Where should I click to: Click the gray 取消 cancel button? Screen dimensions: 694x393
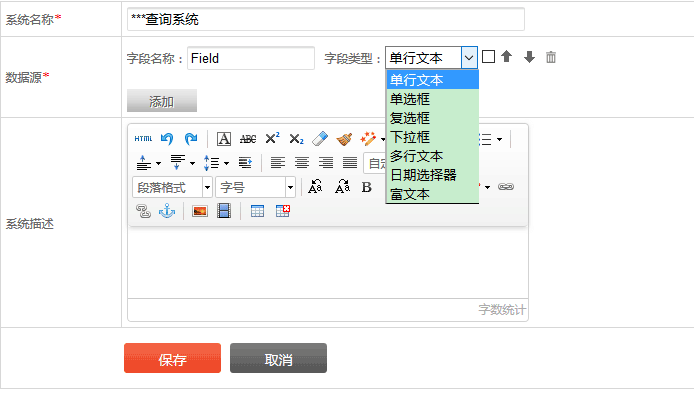[278, 358]
